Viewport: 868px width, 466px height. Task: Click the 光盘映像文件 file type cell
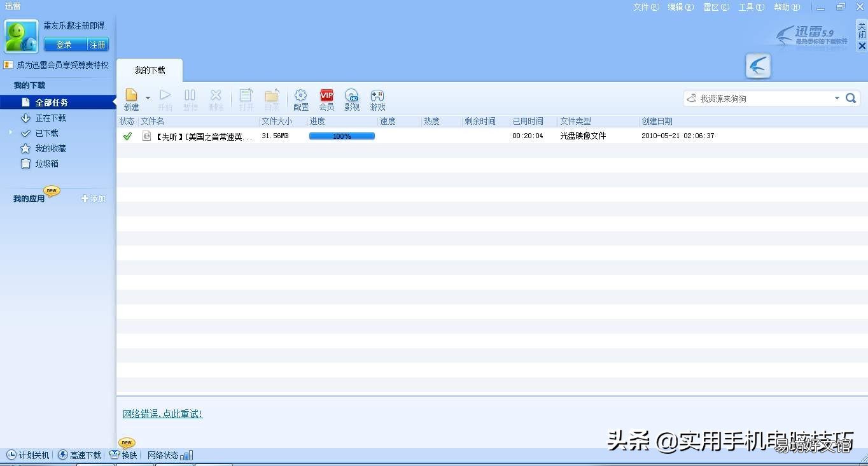point(583,136)
